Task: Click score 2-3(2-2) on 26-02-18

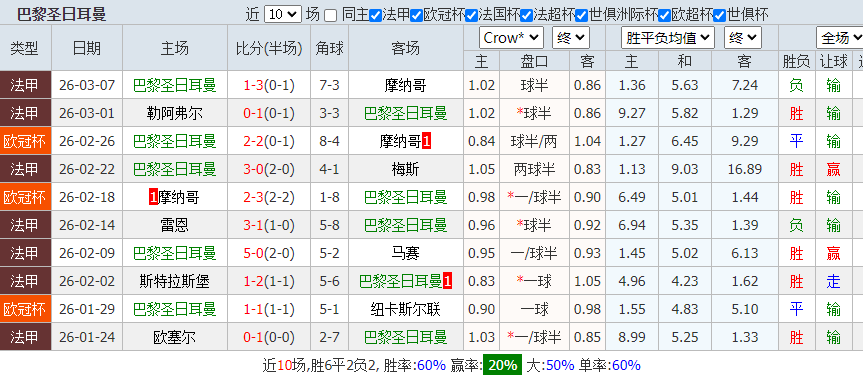Action: pyautogui.click(x=269, y=198)
